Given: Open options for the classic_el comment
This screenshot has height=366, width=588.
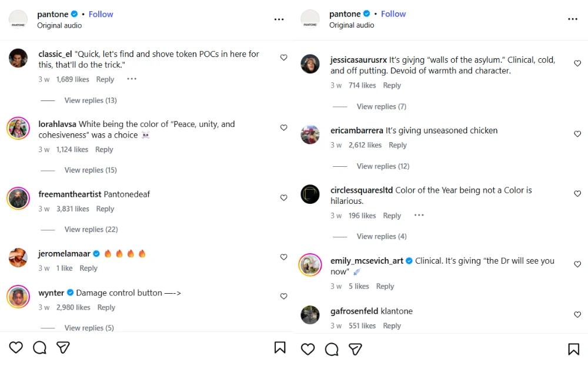Looking at the screenshot, I should 132,79.
